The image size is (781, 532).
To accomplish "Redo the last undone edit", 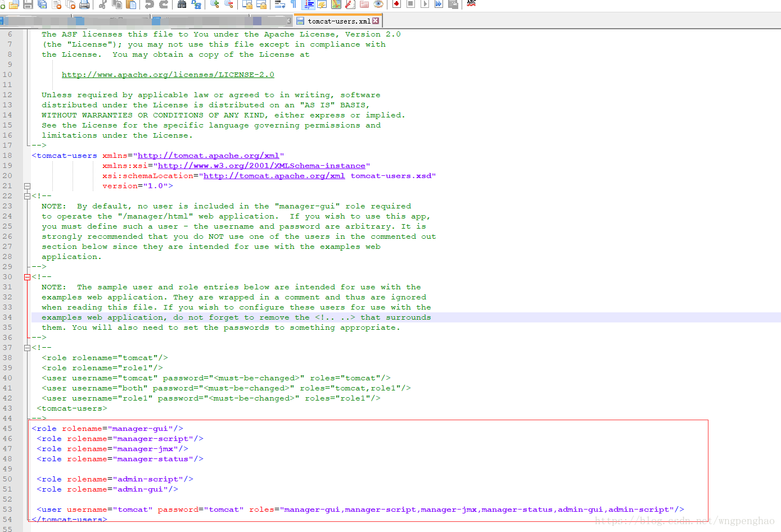I will pyautogui.click(x=164, y=4).
